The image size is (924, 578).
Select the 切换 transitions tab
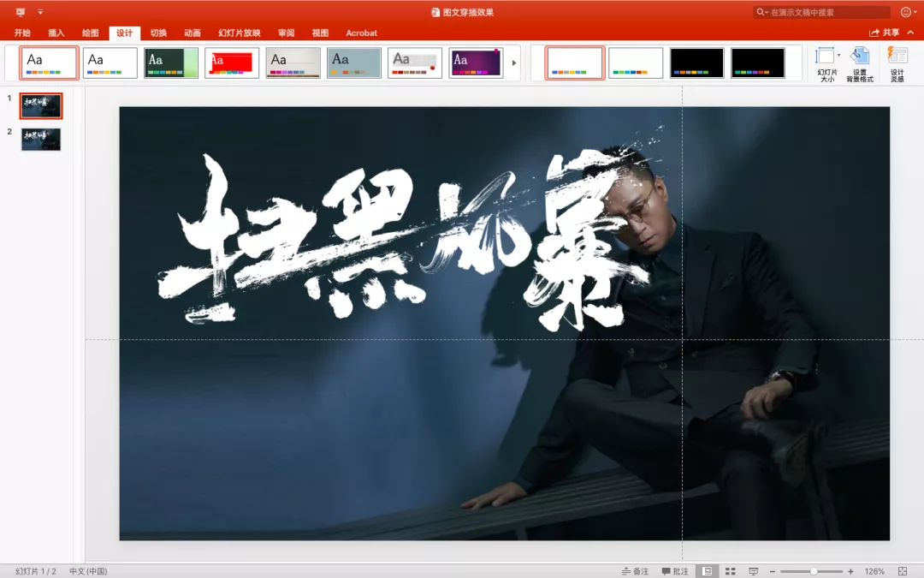point(158,33)
